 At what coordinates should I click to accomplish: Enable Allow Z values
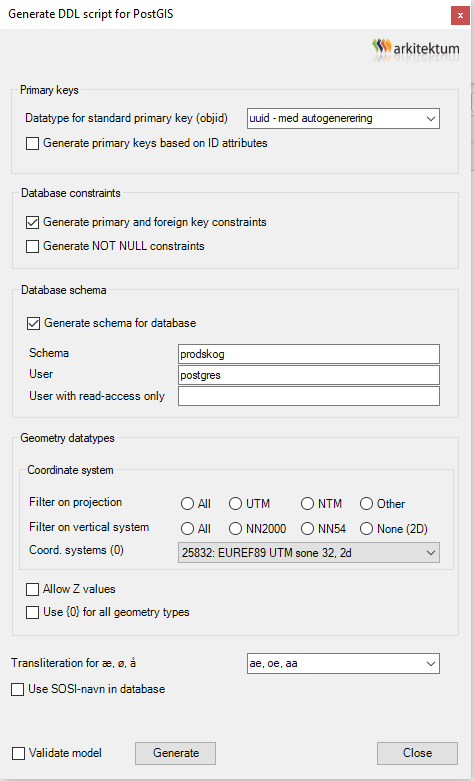(x=32, y=590)
